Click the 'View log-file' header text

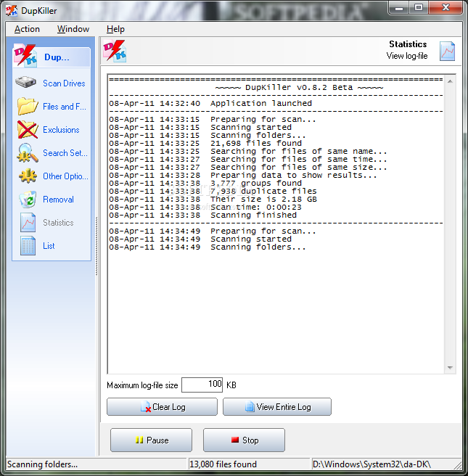coord(407,56)
